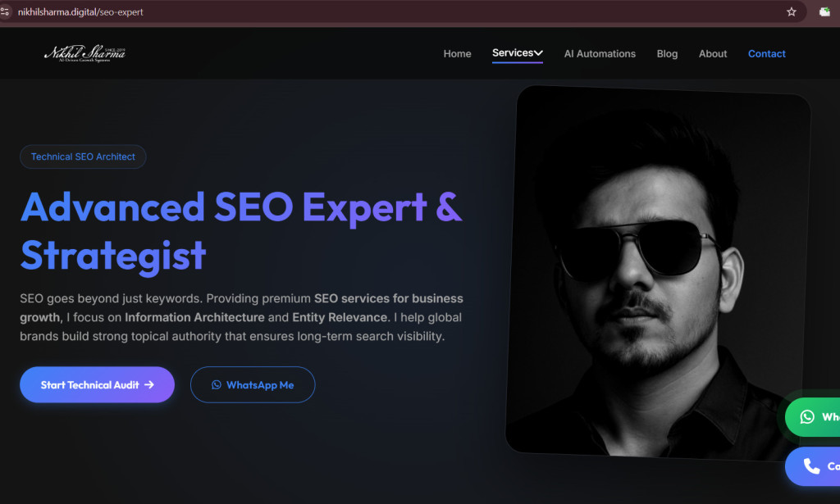Go to the Contact page
This screenshot has height=504, width=840.
767,53
